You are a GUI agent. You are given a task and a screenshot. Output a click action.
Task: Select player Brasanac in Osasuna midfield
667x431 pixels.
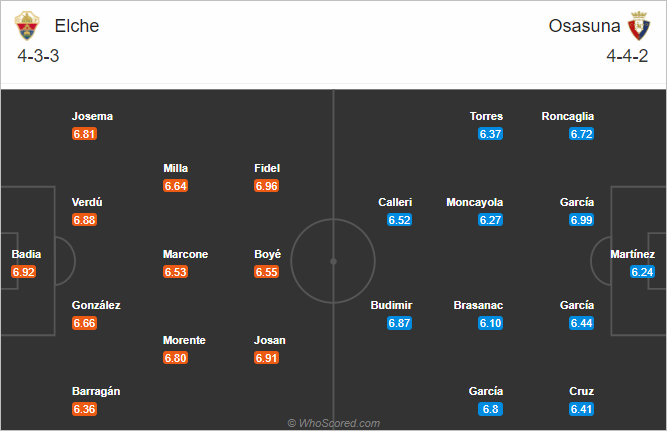[x=478, y=305]
